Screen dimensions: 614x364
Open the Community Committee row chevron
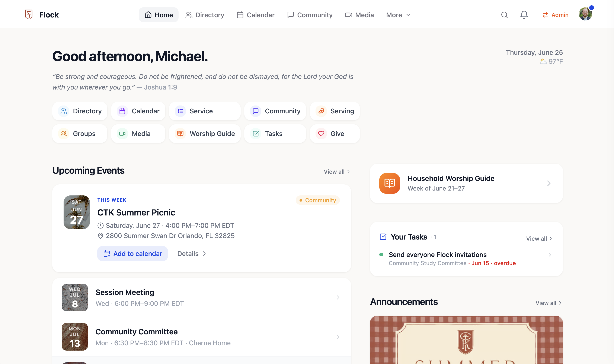338,337
